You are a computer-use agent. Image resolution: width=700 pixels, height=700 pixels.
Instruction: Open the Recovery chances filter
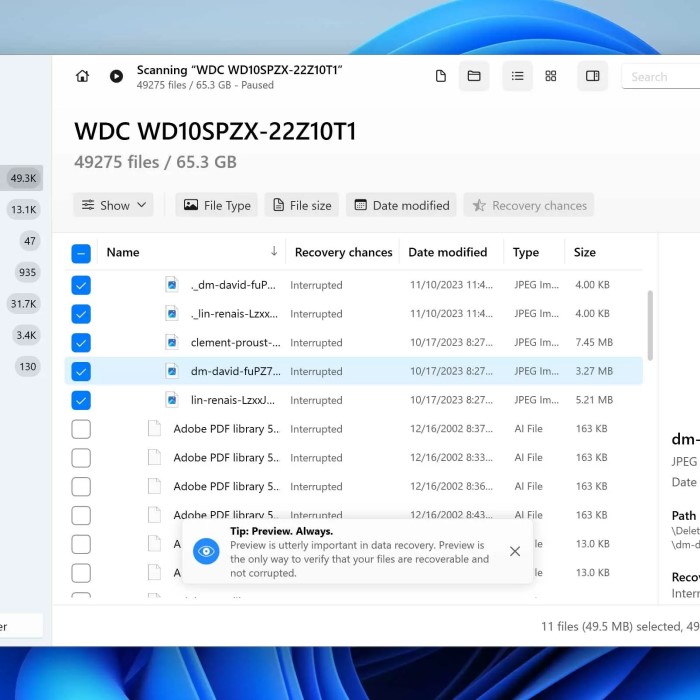point(529,205)
